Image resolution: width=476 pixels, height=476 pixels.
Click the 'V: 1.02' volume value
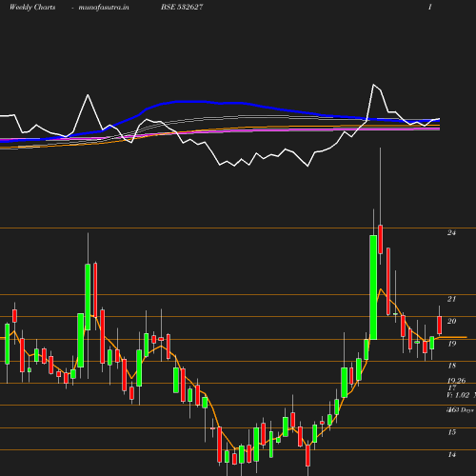click(x=458, y=395)
